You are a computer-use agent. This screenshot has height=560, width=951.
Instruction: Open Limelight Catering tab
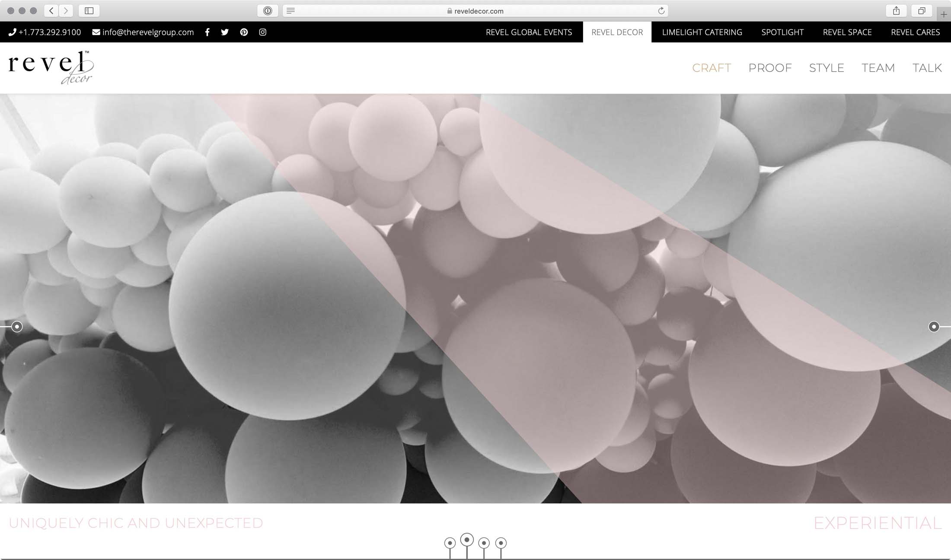pyautogui.click(x=702, y=32)
